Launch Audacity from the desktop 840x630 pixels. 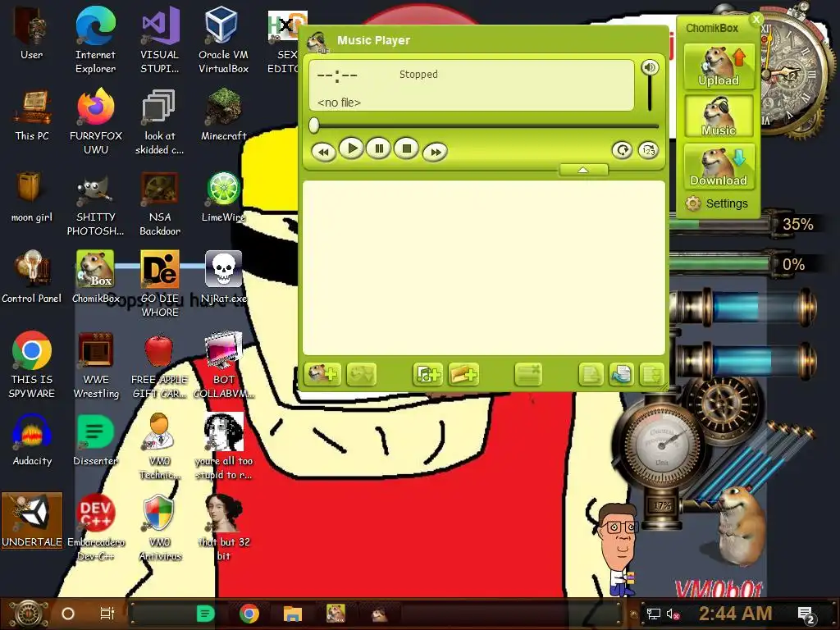click(32, 440)
